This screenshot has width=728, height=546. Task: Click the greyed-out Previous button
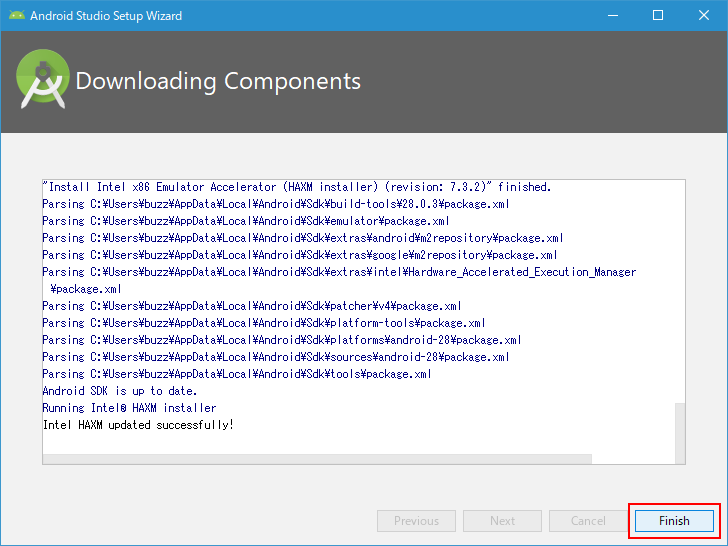tap(416, 520)
